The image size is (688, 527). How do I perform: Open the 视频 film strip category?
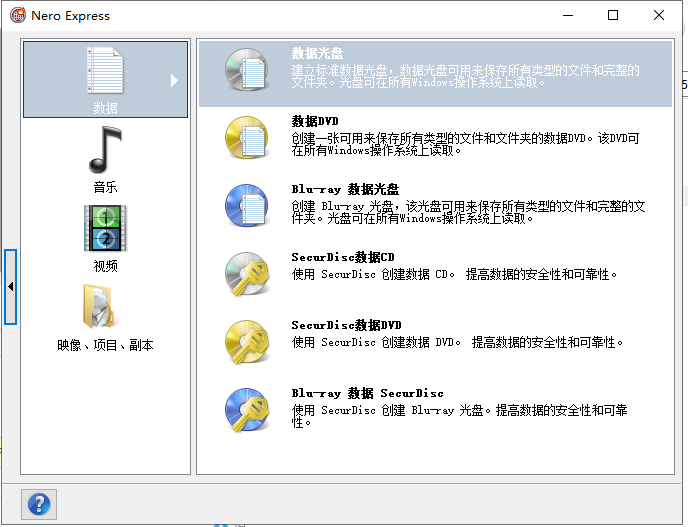pos(105,228)
